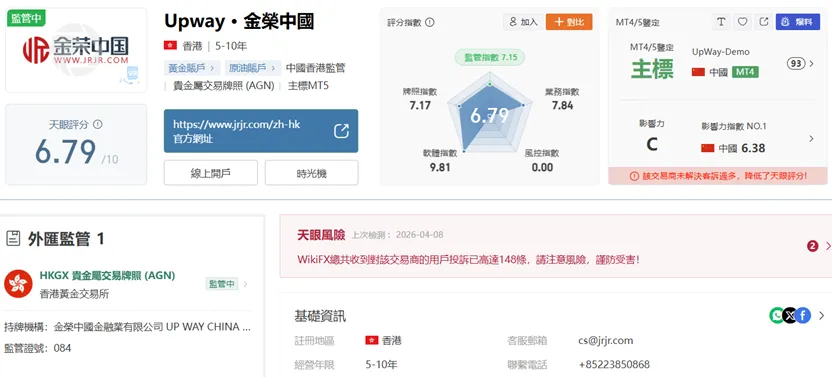Viewport: 832px width, 377px height.
Task: Click the font size T icon
Action: click(721, 22)
